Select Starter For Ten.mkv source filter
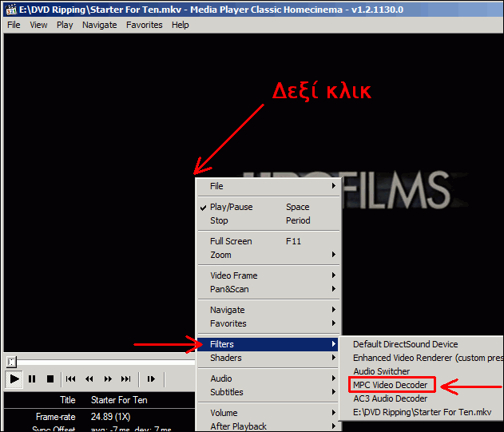This screenshot has width=504, height=432. (422, 412)
